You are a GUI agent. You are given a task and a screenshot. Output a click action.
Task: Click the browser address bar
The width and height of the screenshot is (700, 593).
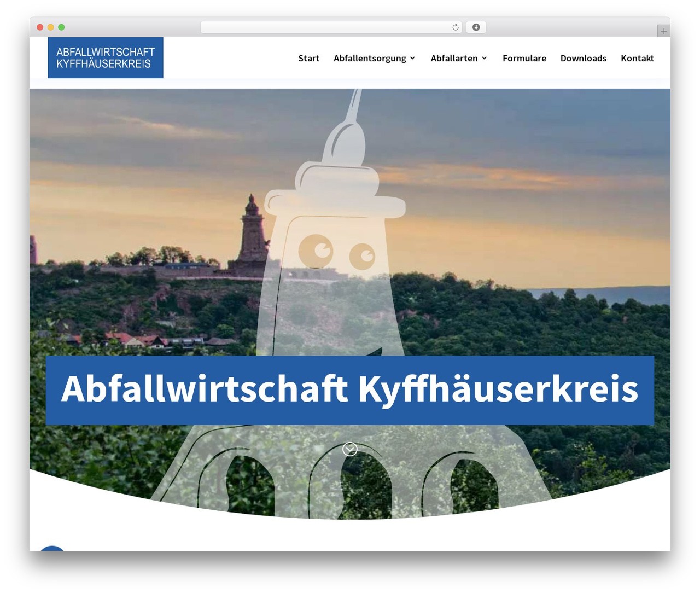331,27
